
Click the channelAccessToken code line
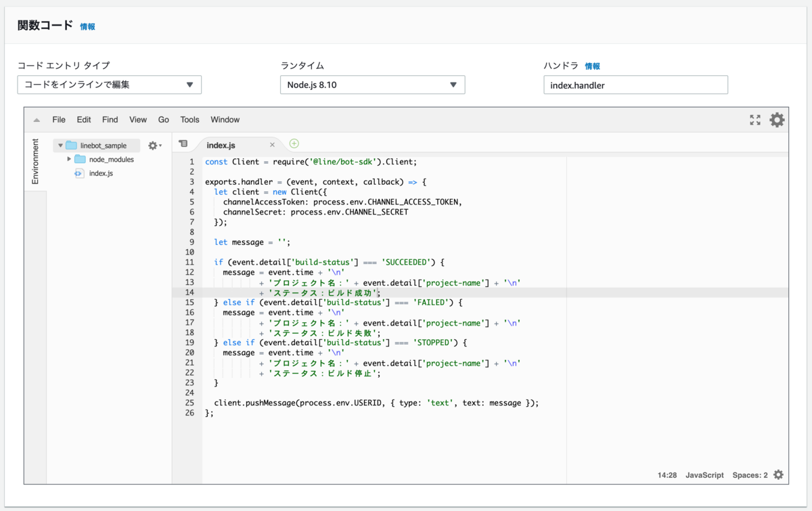[342, 202]
